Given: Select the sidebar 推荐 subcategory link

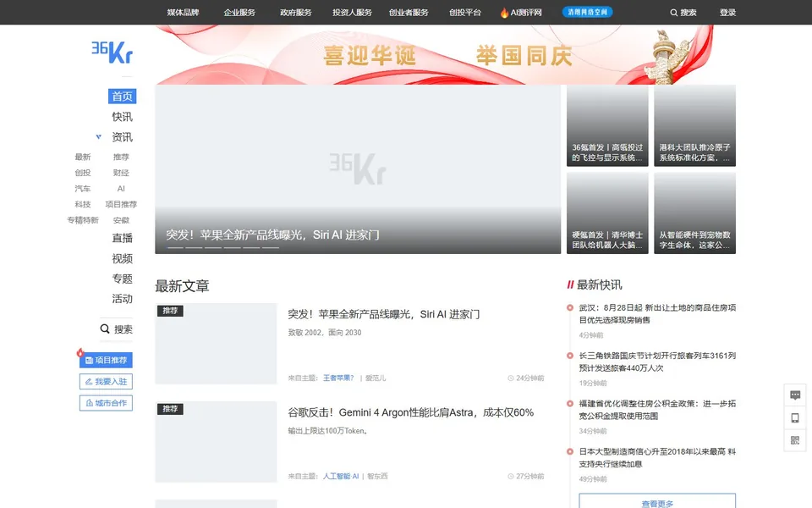Looking at the screenshot, I should 121,157.
